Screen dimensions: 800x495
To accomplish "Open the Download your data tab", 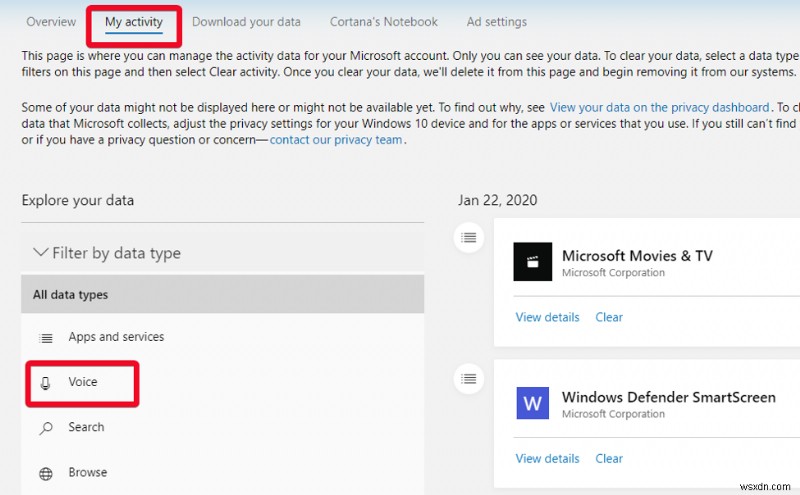I will tap(247, 21).
